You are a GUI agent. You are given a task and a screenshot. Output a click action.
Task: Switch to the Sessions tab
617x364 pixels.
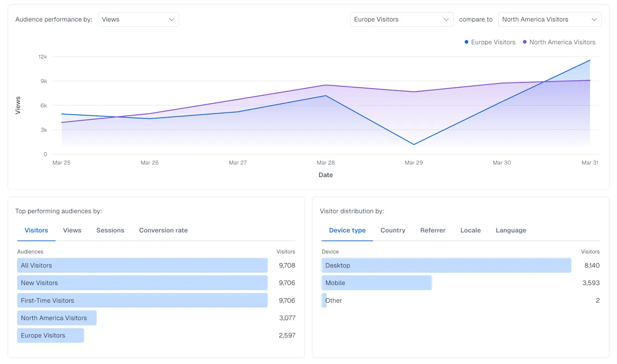point(110,230)
